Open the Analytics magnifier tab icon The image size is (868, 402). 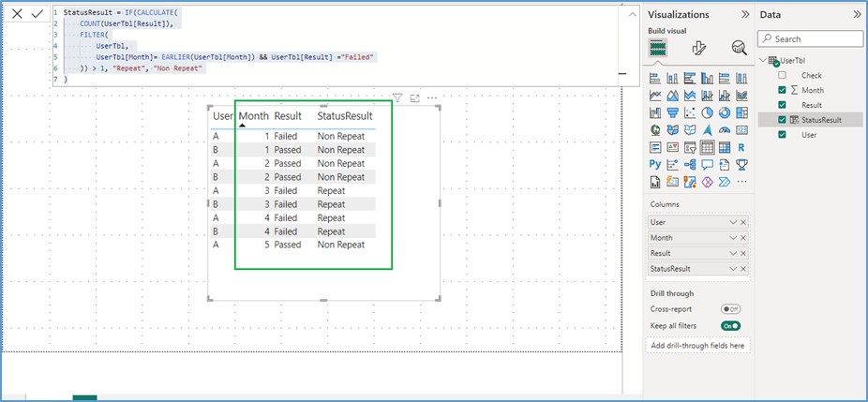[739, 48]
